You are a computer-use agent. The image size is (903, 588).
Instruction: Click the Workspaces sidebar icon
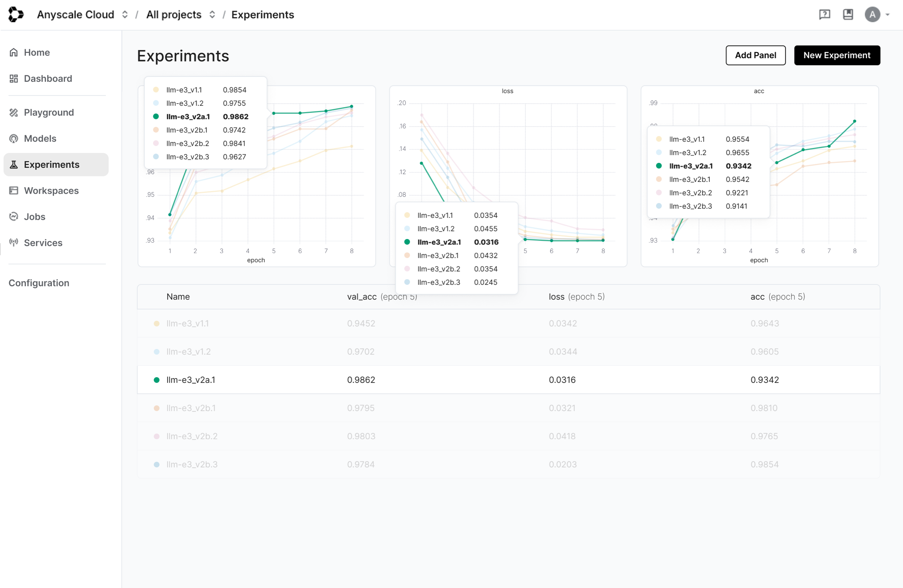tap(14, 190)
